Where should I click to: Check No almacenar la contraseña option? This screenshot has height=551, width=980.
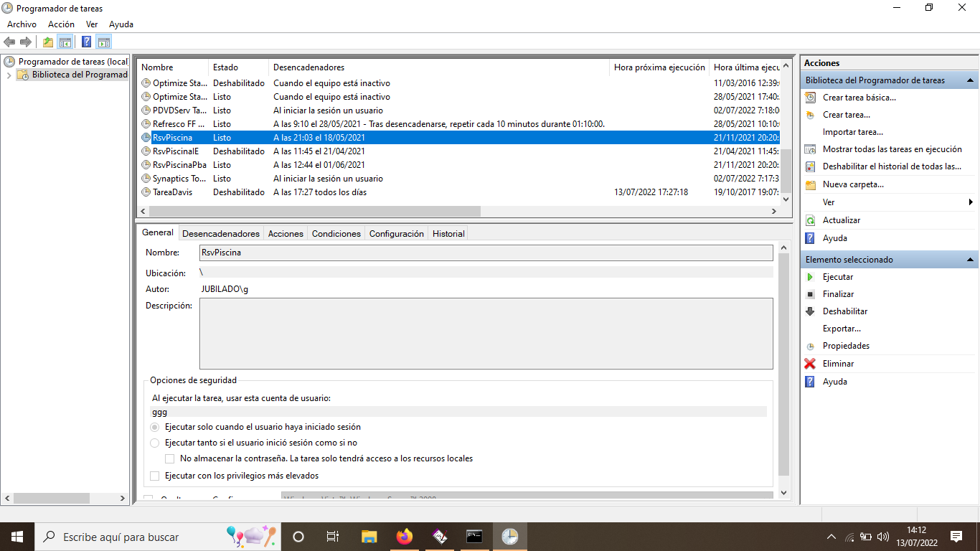[x=169, y=458]
